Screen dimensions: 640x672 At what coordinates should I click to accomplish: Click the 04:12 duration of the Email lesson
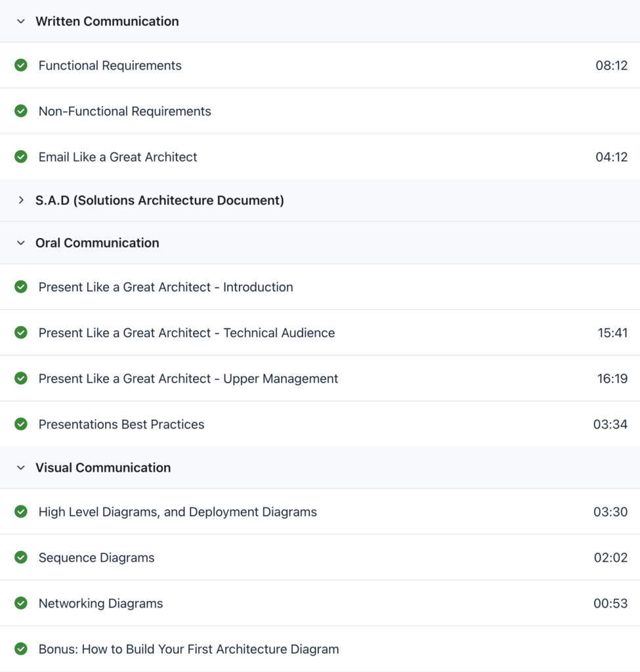[x=611, y=157]
